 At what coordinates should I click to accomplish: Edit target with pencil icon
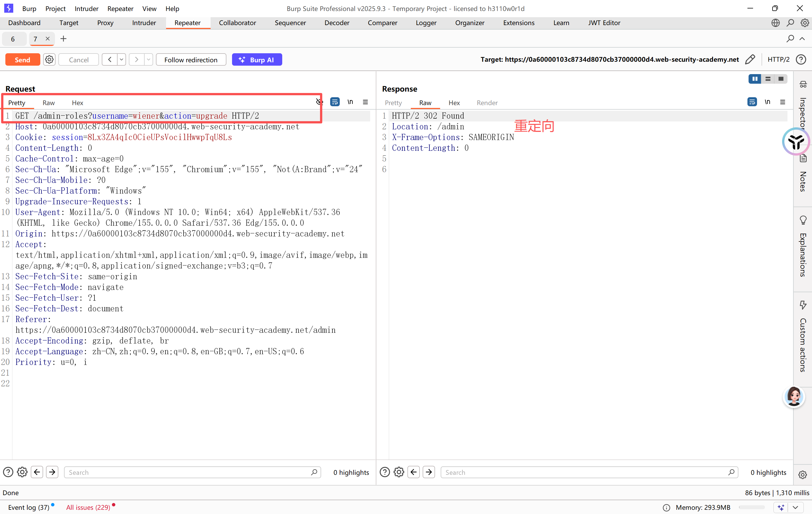click(x=750, y=59)
